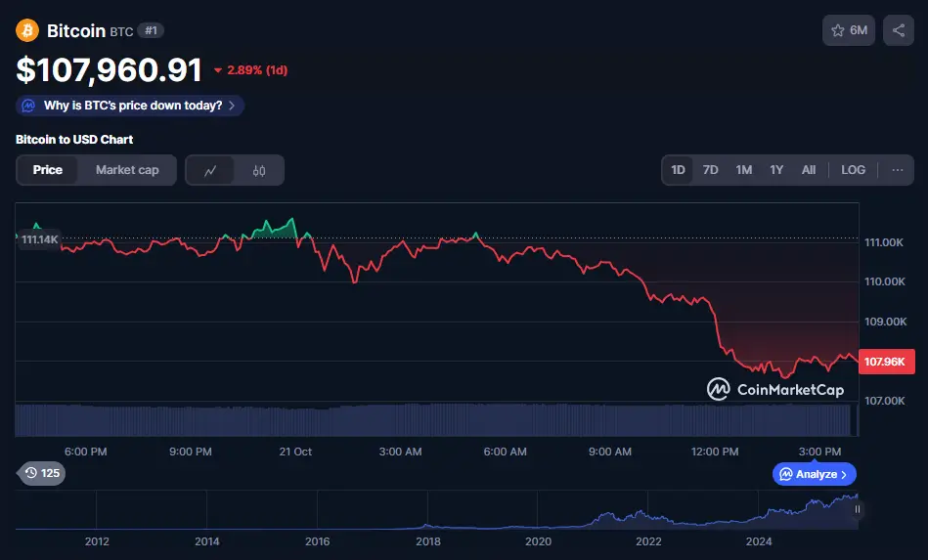
Task: Click the 109.00K axis label
Action: click(885, 322)
